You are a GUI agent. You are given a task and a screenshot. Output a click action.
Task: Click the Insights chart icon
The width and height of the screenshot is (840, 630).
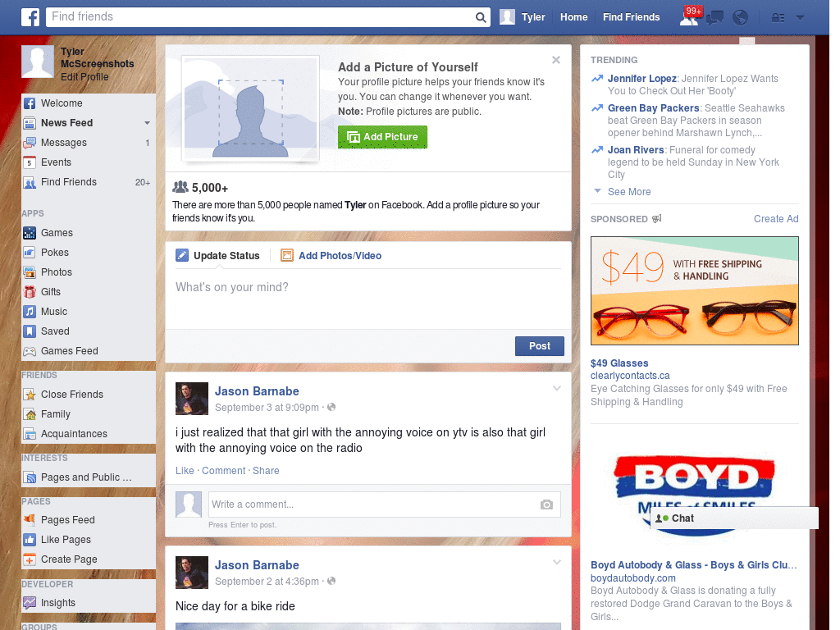pyautogui.click(x=30, y=603)
